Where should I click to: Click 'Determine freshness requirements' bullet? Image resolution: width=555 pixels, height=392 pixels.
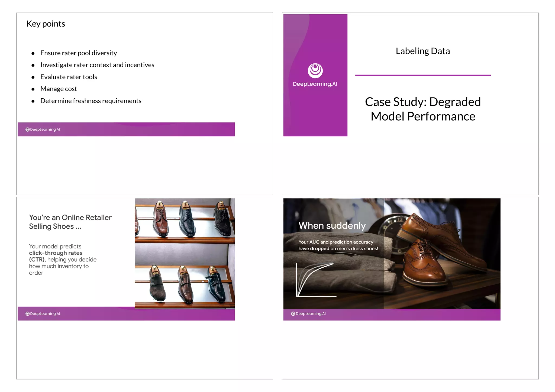coord(91,101)
